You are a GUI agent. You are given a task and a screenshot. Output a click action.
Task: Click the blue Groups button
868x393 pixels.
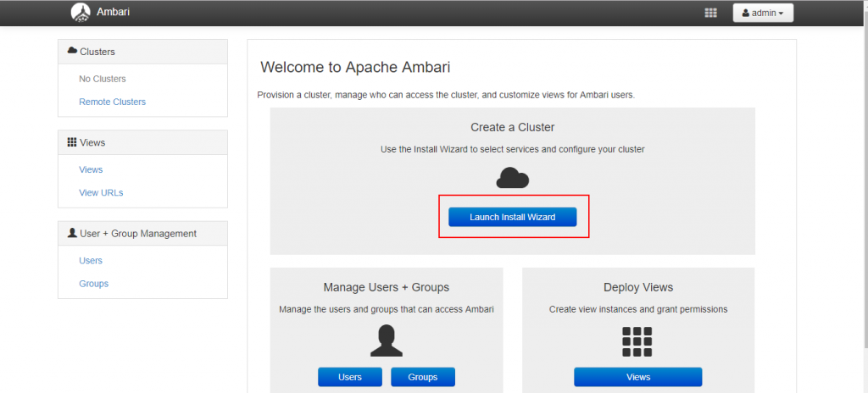(x=423, y=377)
